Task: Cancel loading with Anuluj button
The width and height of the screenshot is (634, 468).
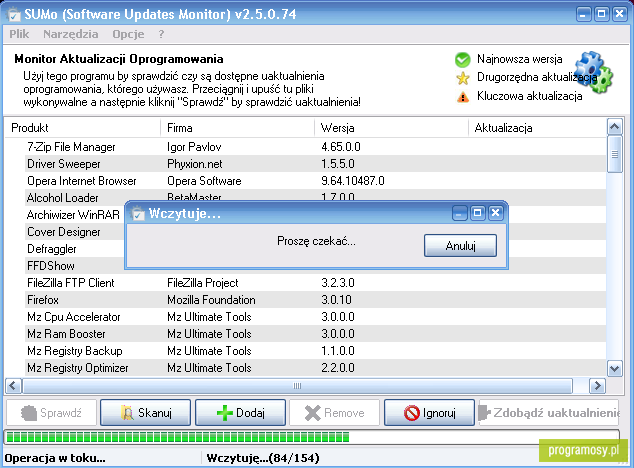Action: (461, 246)
